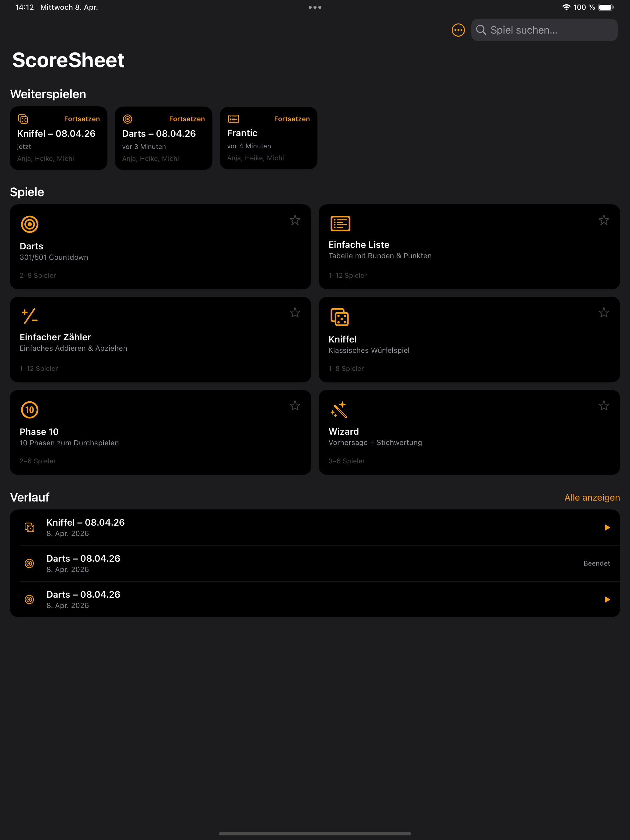
Task: Favorite the Darts game with its star
Action: click(x=295, y=220)
